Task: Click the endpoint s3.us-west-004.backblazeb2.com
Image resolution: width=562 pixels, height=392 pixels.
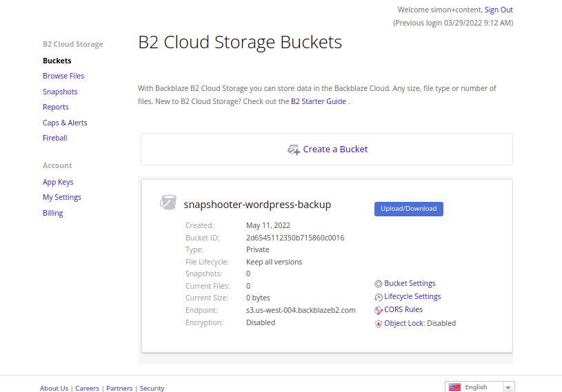Action: click(x=301, y=310)
